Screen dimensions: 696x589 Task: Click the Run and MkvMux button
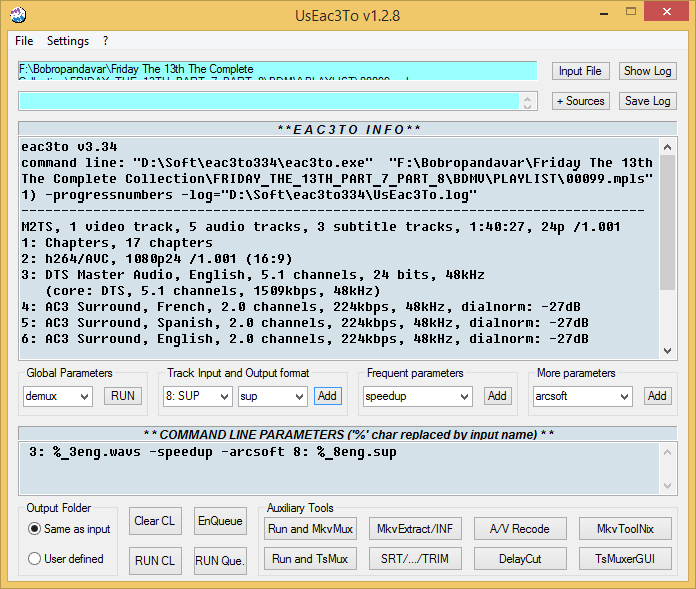[x=310, y=529]
